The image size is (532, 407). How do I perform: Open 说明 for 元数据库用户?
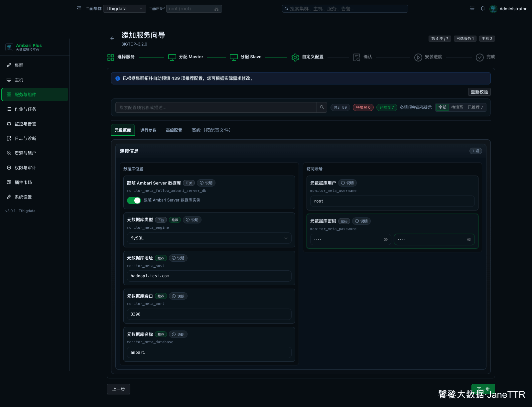coord(347,183)
